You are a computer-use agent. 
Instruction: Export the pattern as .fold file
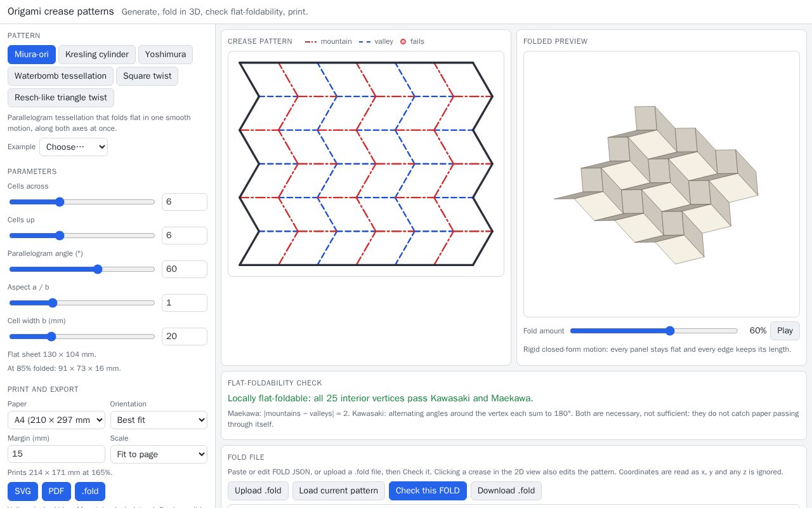pyautogui.click(x=90, y=491)
